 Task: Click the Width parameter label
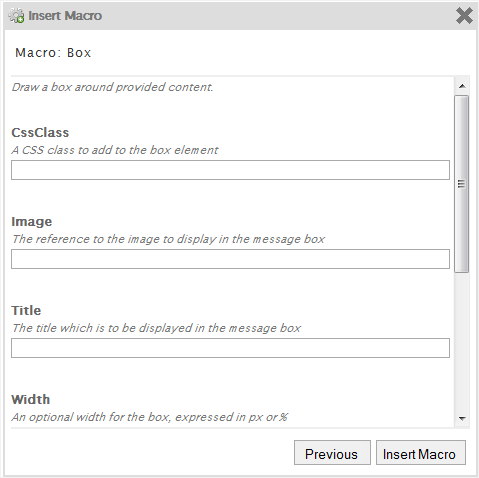click(31, 400)
